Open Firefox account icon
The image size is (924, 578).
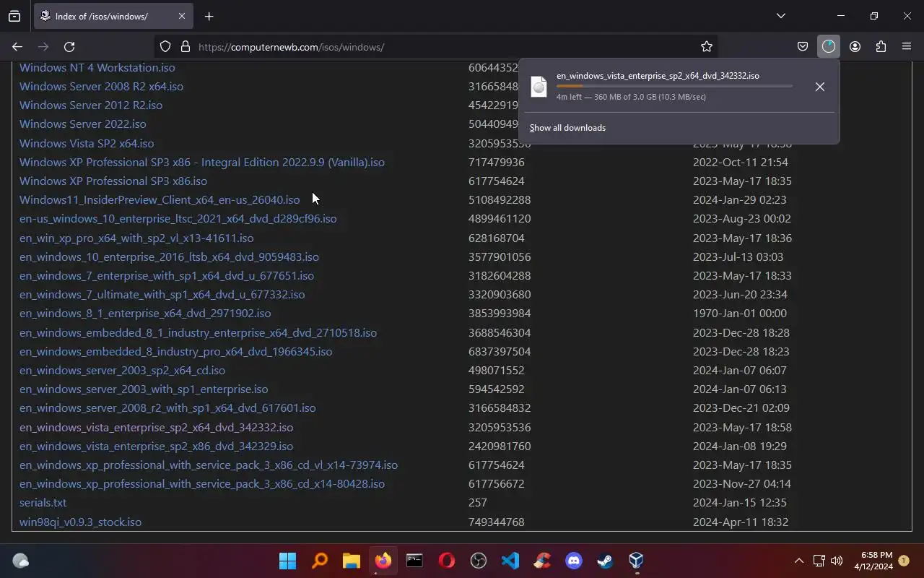(x=855, y=47)
